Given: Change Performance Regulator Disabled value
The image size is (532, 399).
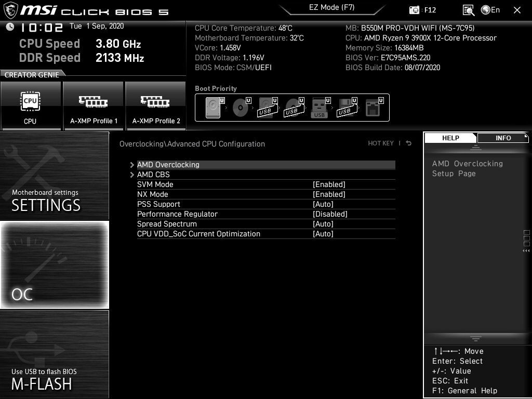Looking at the screenshot, I should pos(330,214).
